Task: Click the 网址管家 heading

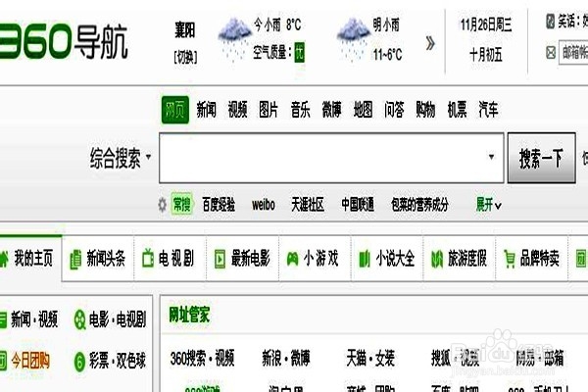Action: tap(189, 316)
